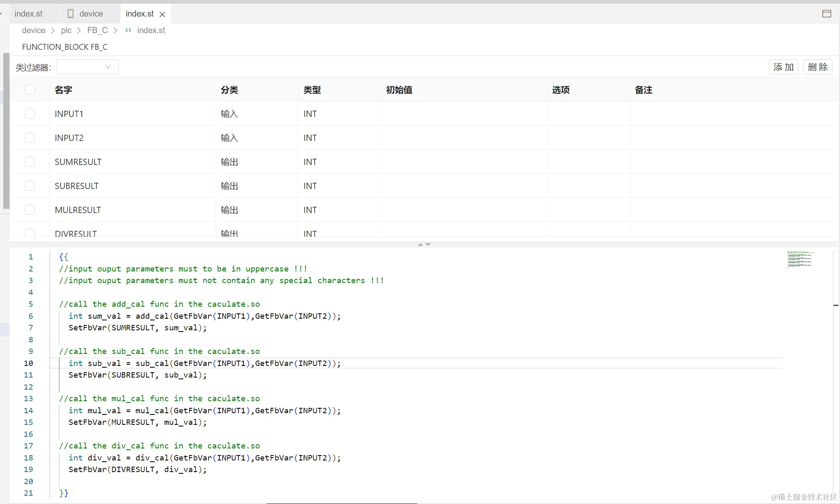
Task: Check the INPUT1 row checkbox
Action: point(30,114)
